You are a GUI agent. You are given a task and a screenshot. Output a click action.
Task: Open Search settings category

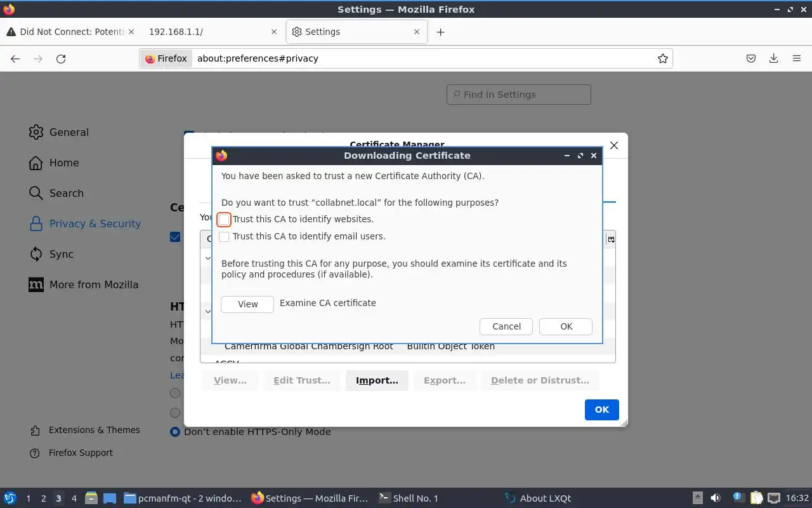click(56, 193)
